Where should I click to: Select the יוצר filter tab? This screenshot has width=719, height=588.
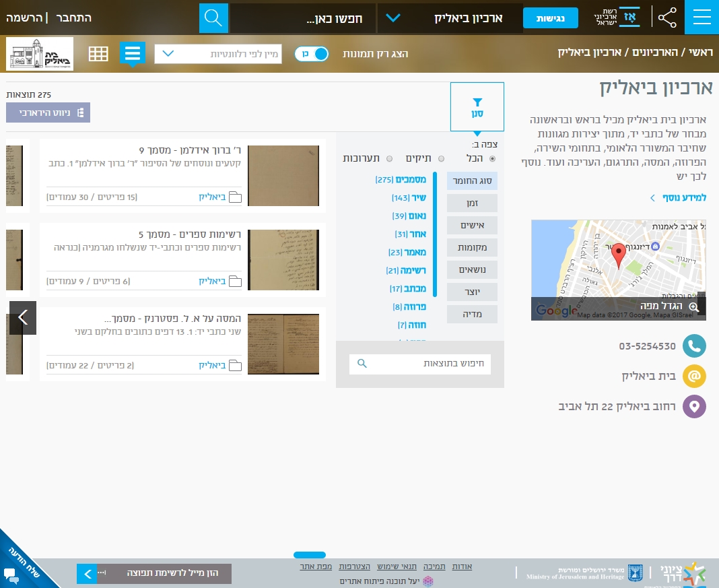click(x=473, y=292)
